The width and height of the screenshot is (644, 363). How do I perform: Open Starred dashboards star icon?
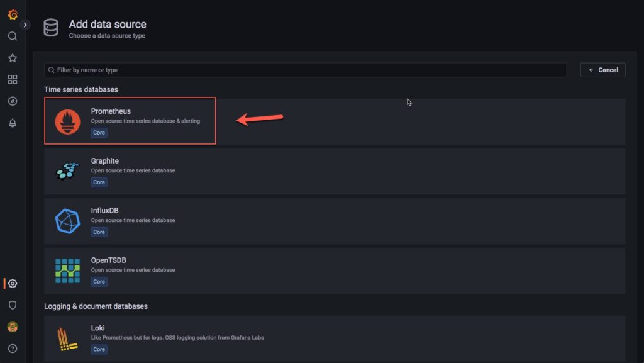[13, 58]
